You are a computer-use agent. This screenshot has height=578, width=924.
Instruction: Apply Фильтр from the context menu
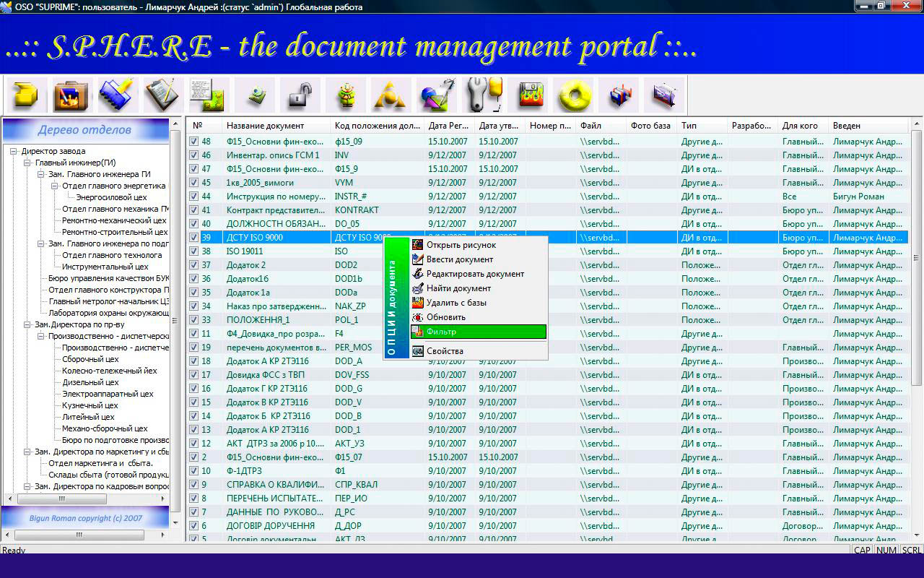(478, 332)
